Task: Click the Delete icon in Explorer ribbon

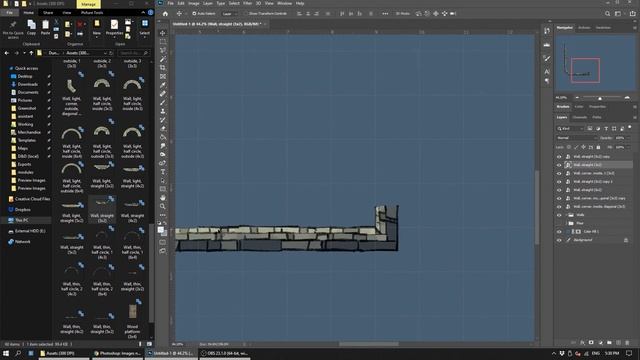Action: 80,24
